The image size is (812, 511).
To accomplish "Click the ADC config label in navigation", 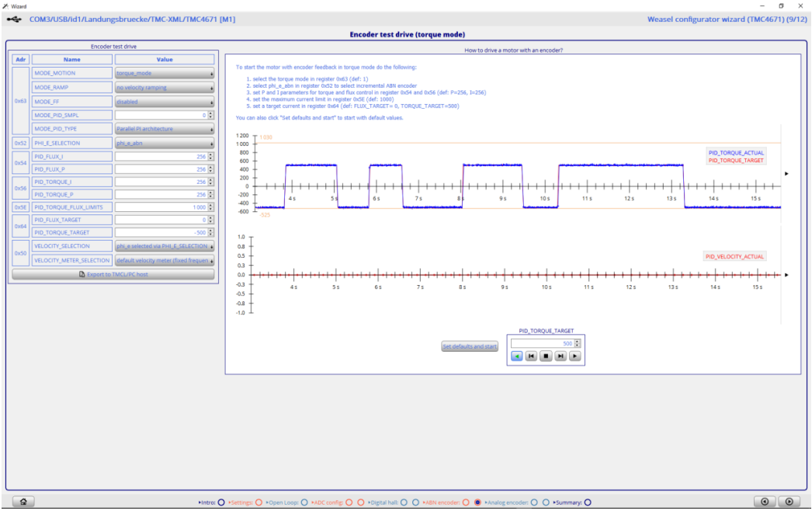I will [328, 502].
